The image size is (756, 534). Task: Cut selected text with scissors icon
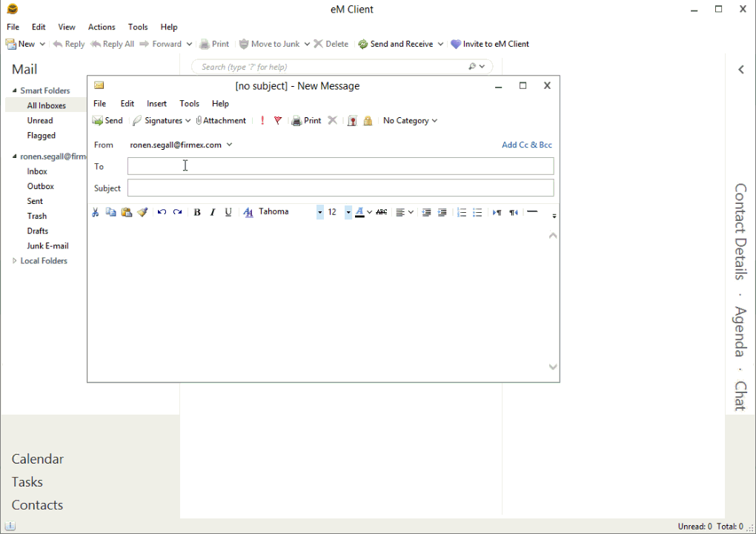coord(96,212)
